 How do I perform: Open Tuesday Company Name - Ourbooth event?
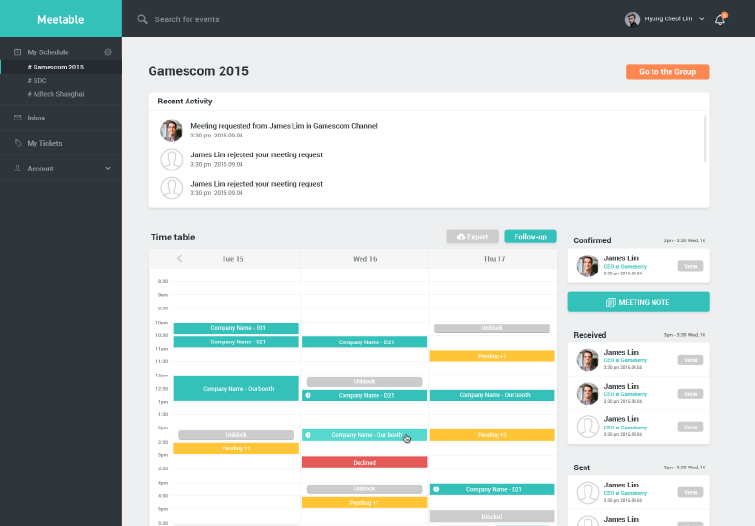click(236, 388)
